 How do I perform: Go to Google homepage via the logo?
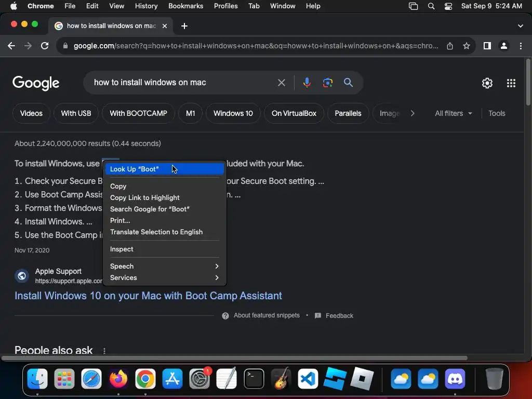[x=36, y=83]
